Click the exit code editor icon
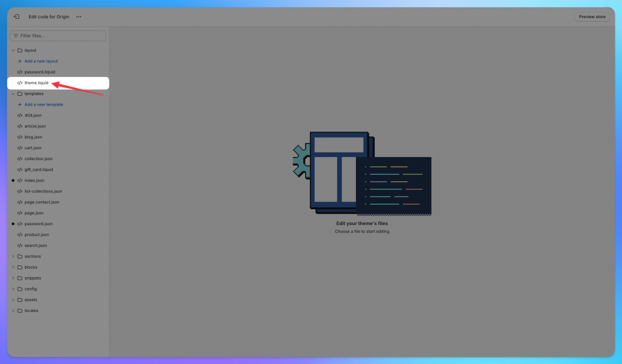Screen dimensions: 622x364 tap(16, 16)
